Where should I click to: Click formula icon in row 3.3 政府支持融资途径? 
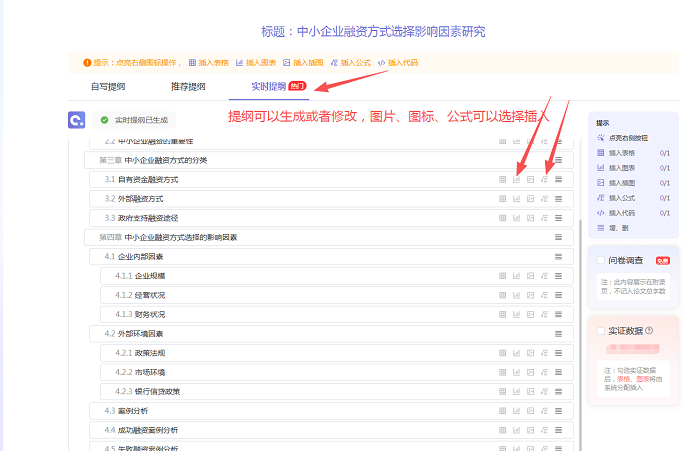click(544, 218)
